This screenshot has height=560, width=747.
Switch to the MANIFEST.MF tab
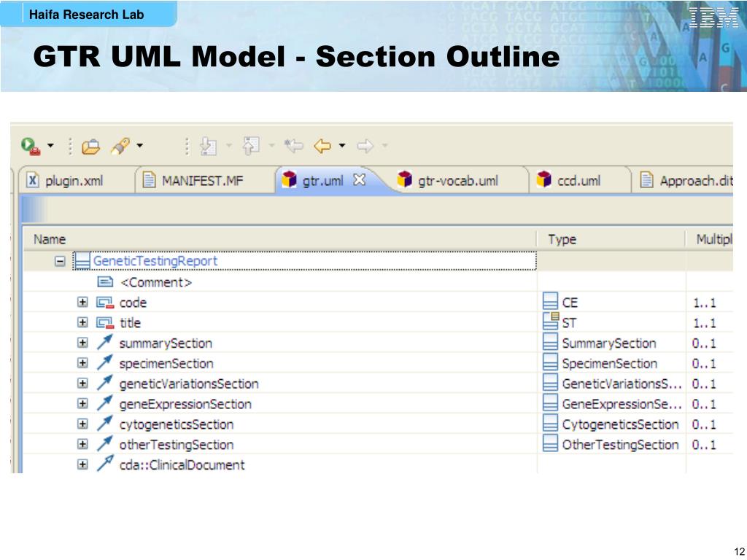coord(205,181)
